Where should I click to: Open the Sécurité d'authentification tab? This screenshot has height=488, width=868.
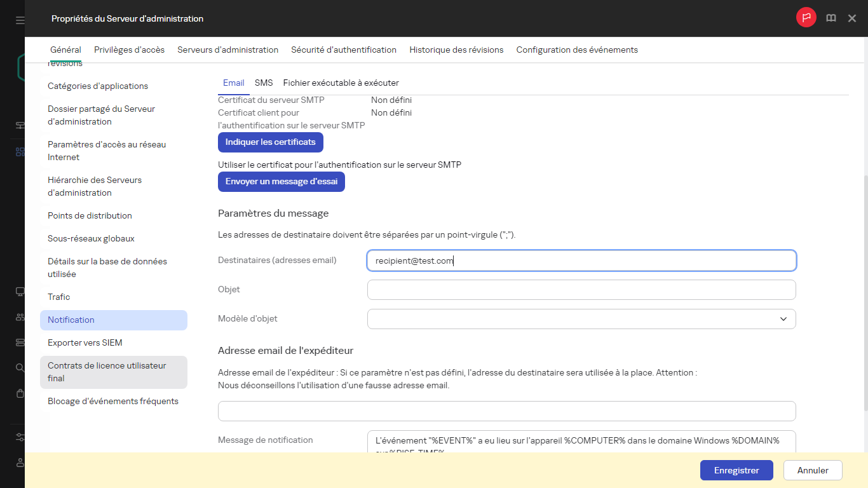click(343, 50)
